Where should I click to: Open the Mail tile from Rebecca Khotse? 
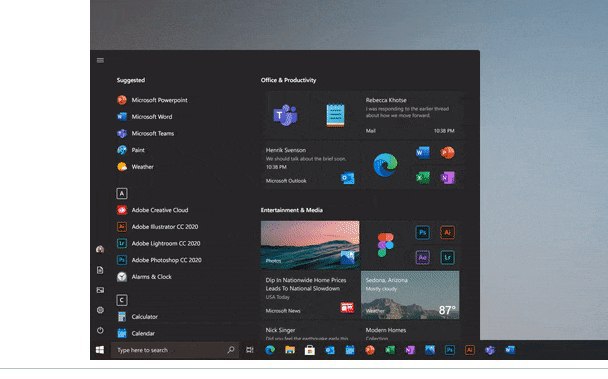click(x=410, y=115)
